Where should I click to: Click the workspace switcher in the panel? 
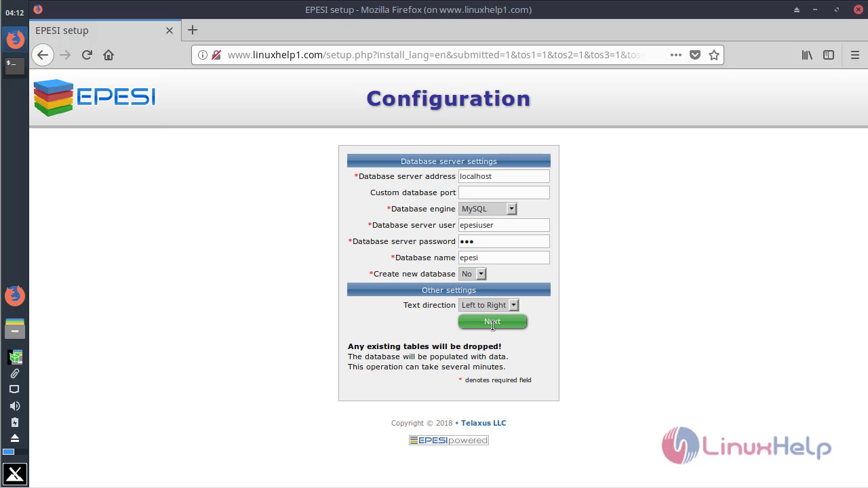tap(15, 451)
